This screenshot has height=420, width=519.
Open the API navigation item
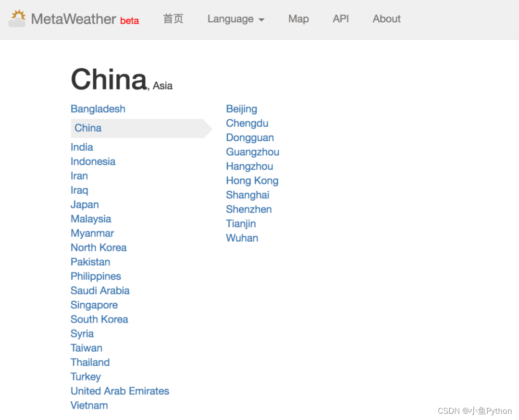(x=341, y=19)
